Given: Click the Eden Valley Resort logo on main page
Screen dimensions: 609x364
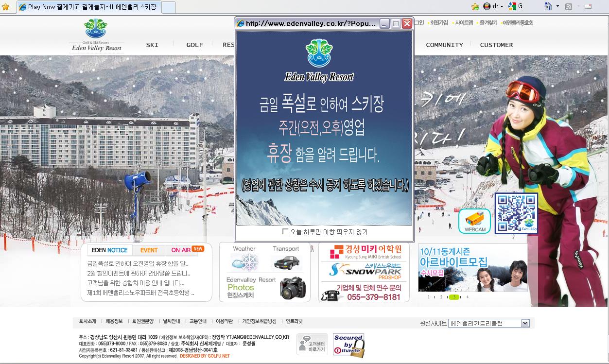Looking at the screenshot, I should [96, 35].
